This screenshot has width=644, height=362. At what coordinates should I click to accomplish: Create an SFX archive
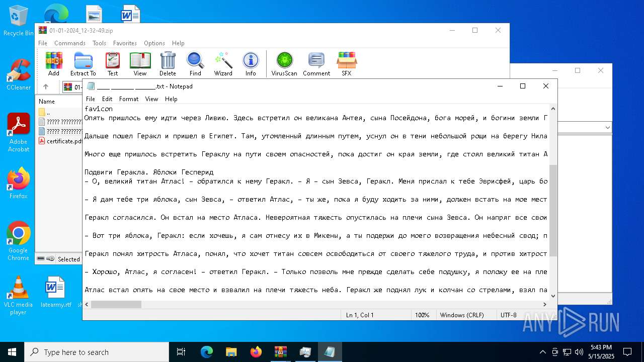point(347,64)
